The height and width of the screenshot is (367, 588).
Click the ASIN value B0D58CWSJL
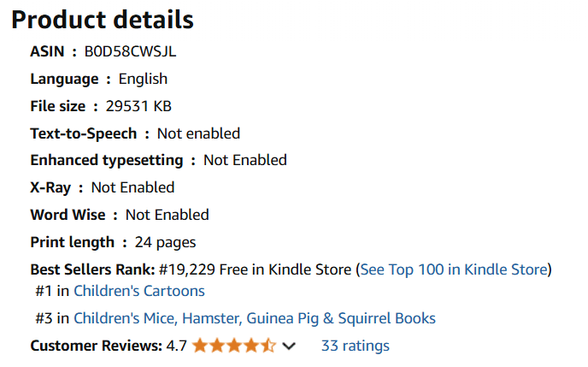point(130,51)
